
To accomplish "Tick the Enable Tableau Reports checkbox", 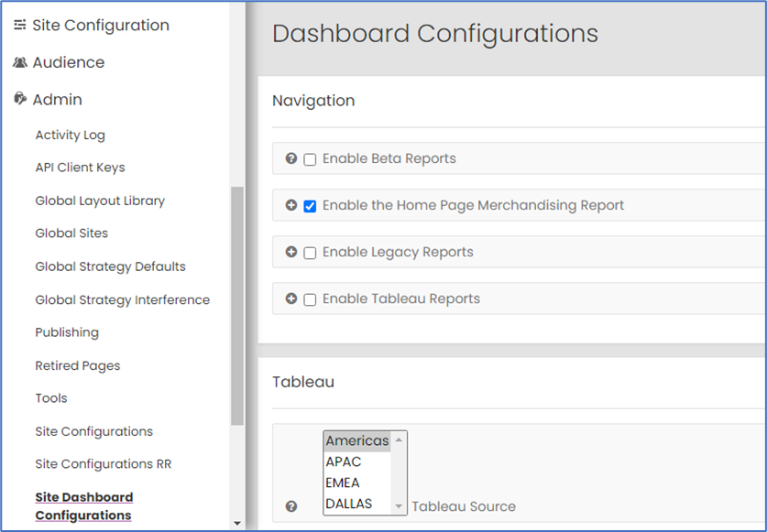I will pos(310,299).
